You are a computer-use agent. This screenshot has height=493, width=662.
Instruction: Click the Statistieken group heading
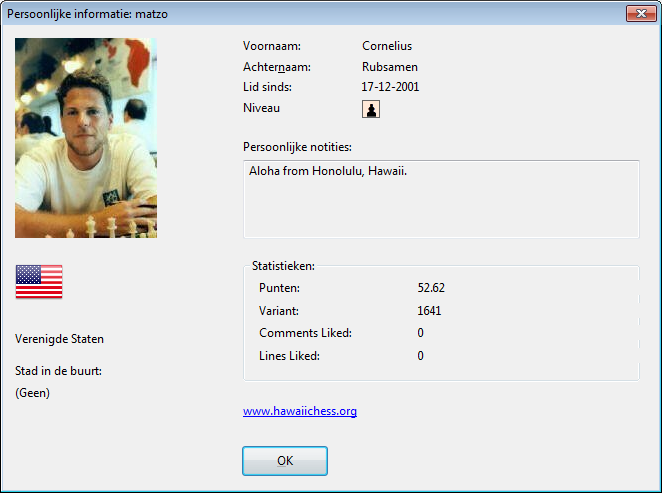click(x=283, y=266)
